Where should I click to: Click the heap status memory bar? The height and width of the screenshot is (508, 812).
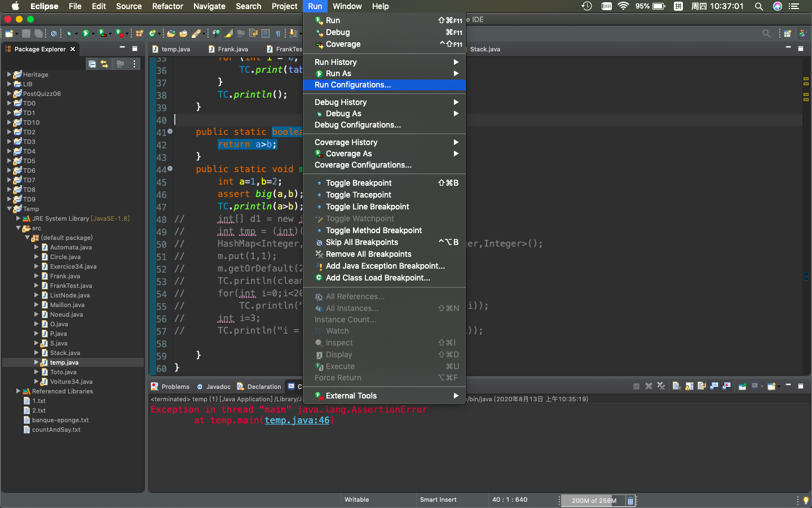(593, 501)
